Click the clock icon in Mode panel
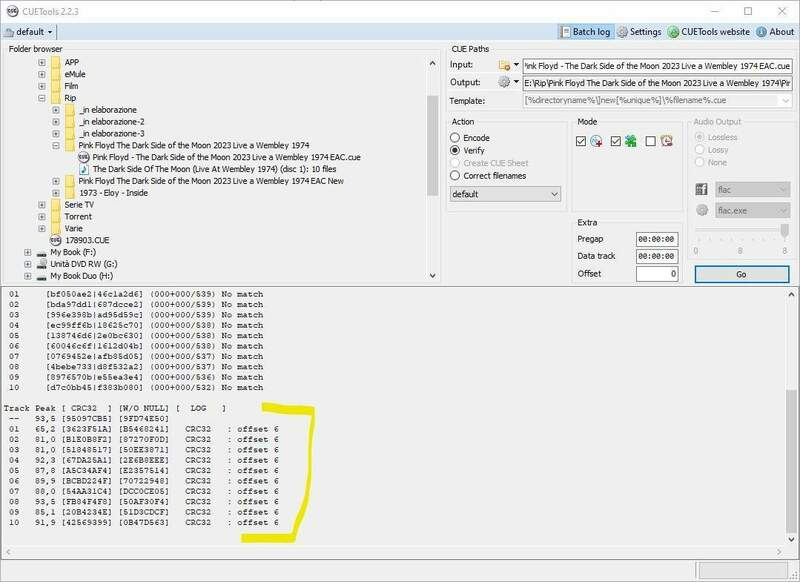 666,142
